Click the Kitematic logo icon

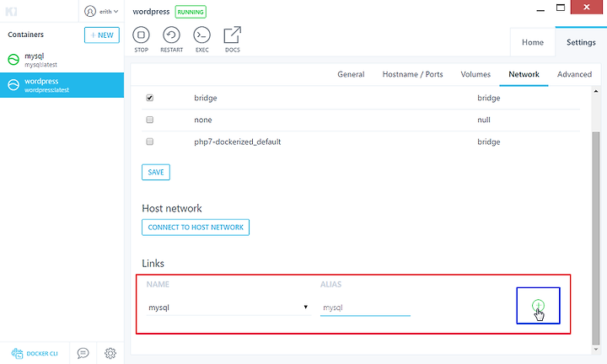coord(11,12)
